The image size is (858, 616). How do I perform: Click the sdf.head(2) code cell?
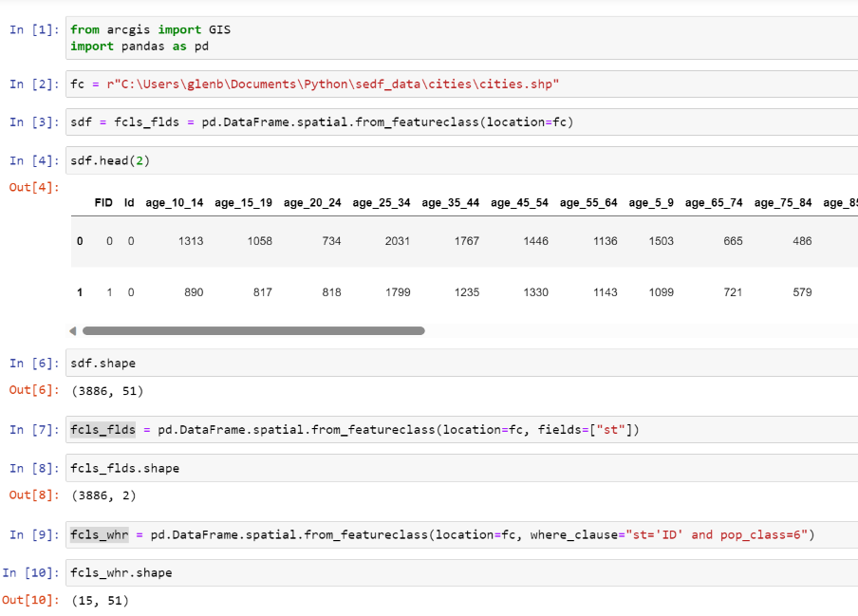456,160
